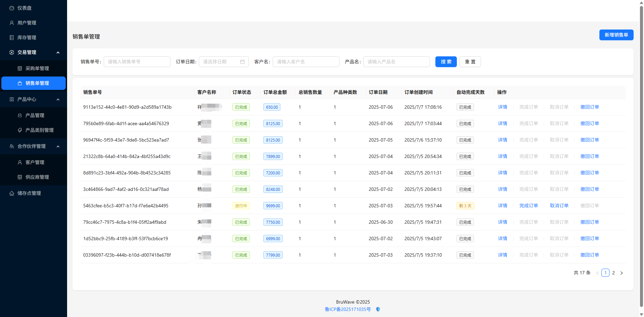Focus the 销售单号 input field

coord(137,62)
